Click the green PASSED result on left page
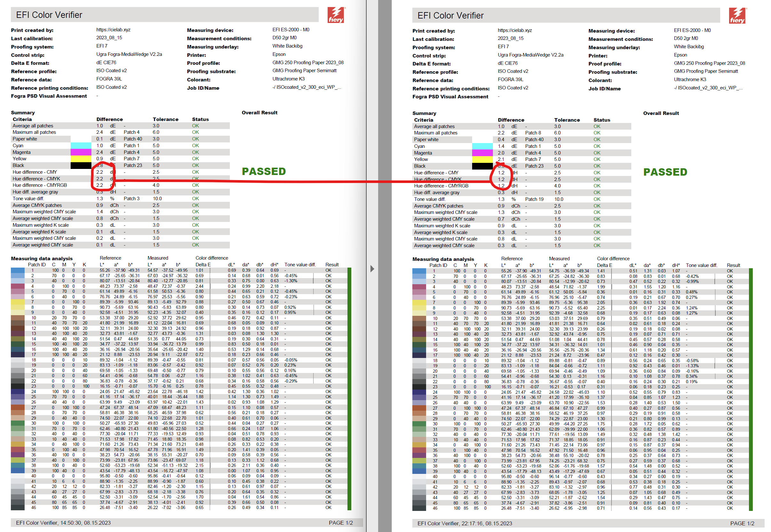The width and height of the screenshot is (771, 532). click(264, 171)
